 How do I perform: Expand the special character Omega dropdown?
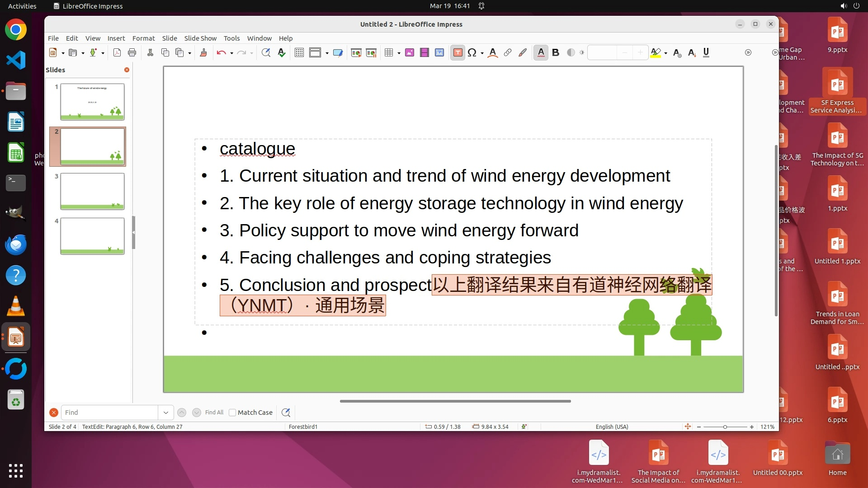point(482,53)
